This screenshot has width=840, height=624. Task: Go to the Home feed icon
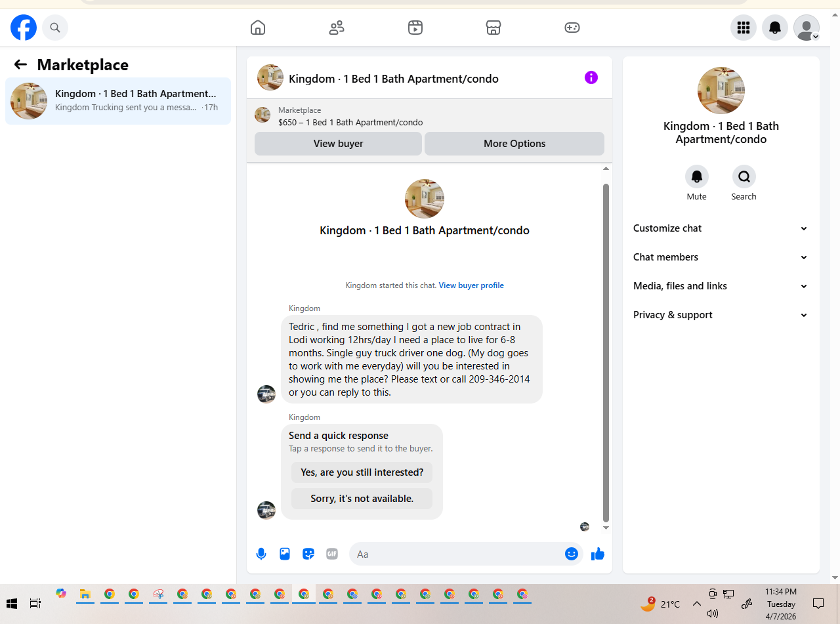258,28
